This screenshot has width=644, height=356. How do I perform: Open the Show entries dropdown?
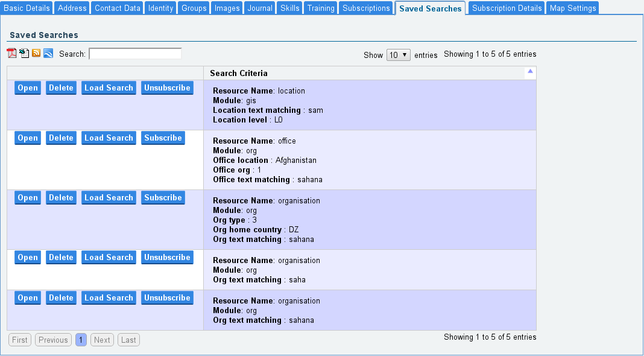click(x=398, y=55)
